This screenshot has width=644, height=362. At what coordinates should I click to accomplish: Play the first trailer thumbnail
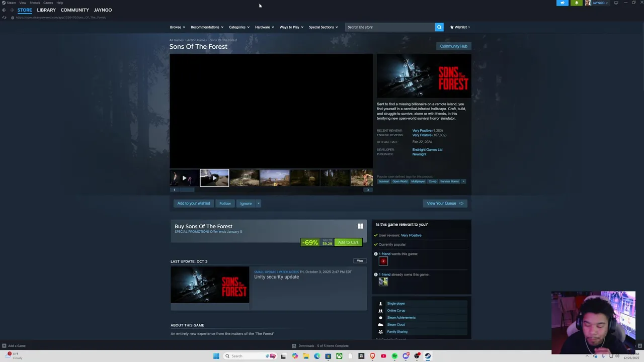[x=184, y=178]
